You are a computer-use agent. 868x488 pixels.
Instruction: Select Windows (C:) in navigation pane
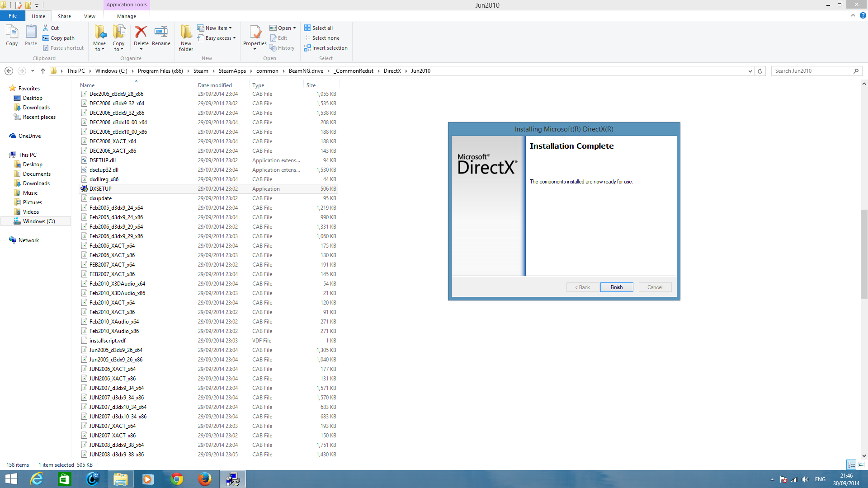[x=36, y=221]
